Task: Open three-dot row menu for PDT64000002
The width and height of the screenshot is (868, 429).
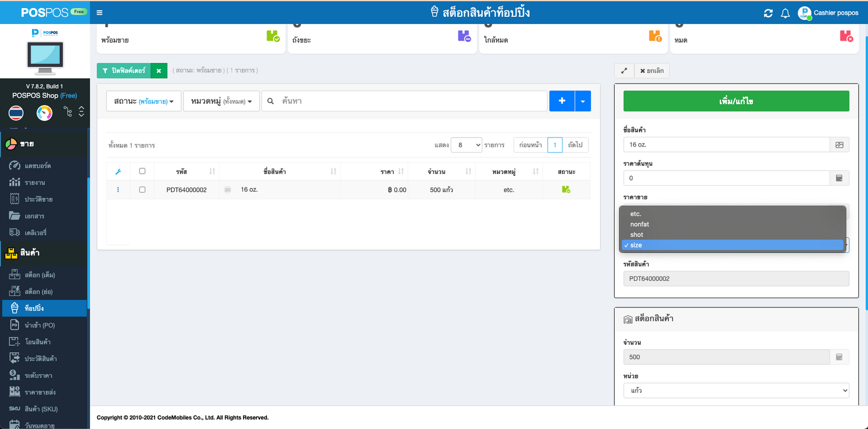Action: tap(118, 190)
